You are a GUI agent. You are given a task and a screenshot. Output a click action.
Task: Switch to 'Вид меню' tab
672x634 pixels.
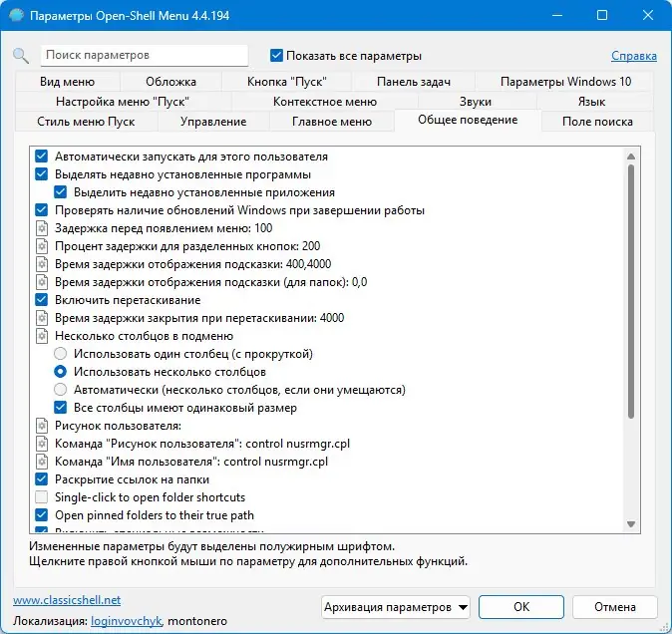(67, 82)
